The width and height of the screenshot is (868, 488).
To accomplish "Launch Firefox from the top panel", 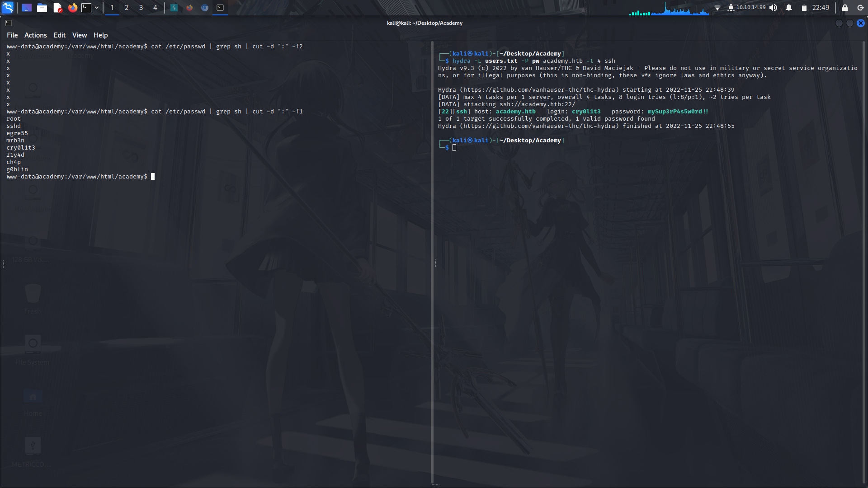I will (72, 8).
